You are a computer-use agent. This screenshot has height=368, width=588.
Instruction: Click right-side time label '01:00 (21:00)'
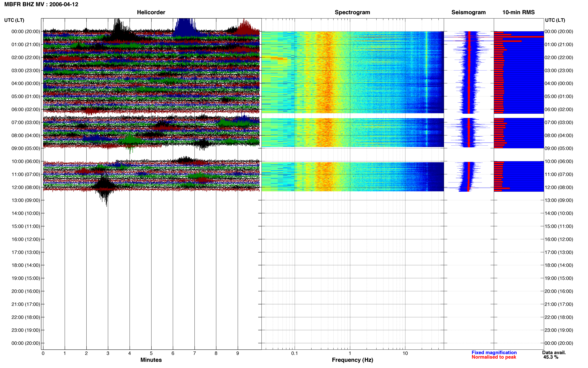pyautogui.click(x=559, y=45)
